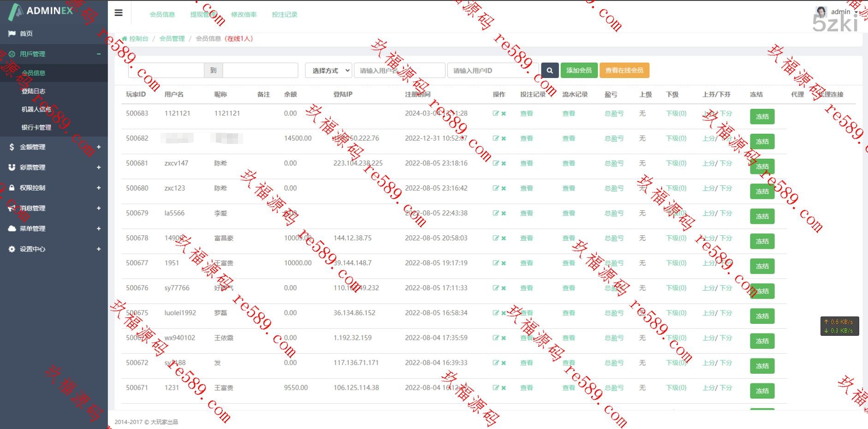This screenshot has height=429, width=868.
Task: Click delete X icon for player 500671
Action: pyautogui.click(x=504, y=388)
